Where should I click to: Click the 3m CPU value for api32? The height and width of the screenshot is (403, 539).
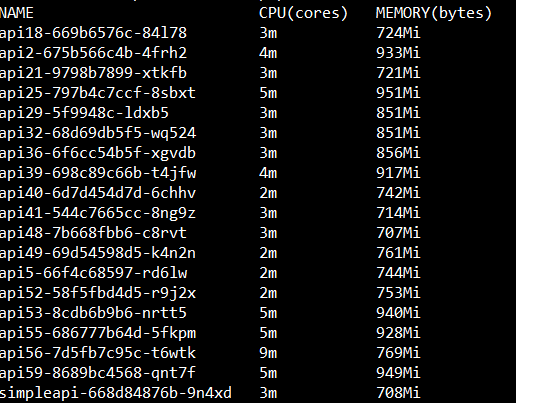click(x=268, y=133)
